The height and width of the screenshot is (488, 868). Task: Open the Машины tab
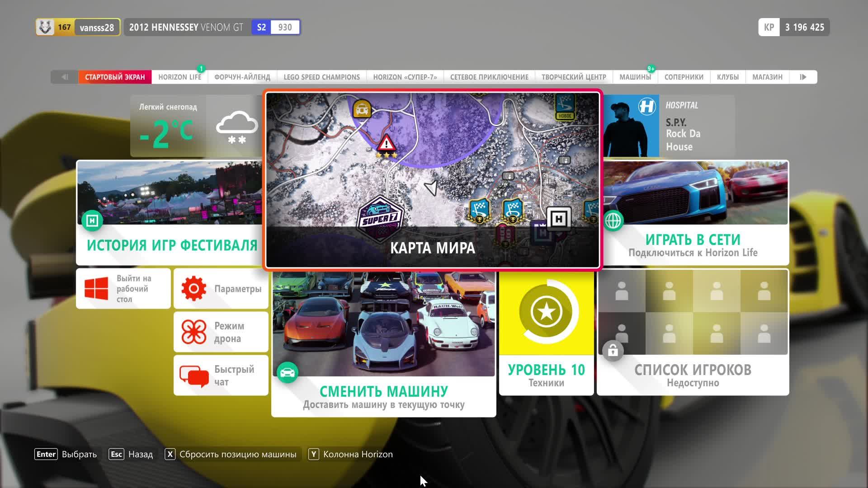[x=635, y=77]
